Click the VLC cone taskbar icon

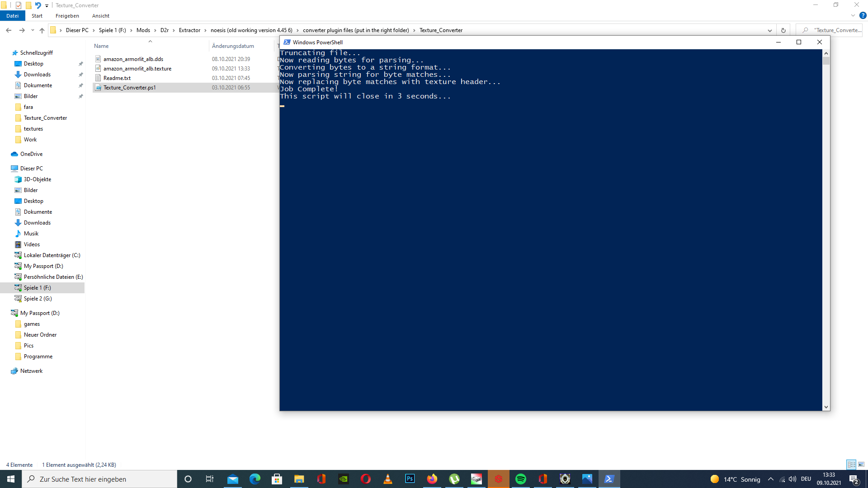(388, 479)
